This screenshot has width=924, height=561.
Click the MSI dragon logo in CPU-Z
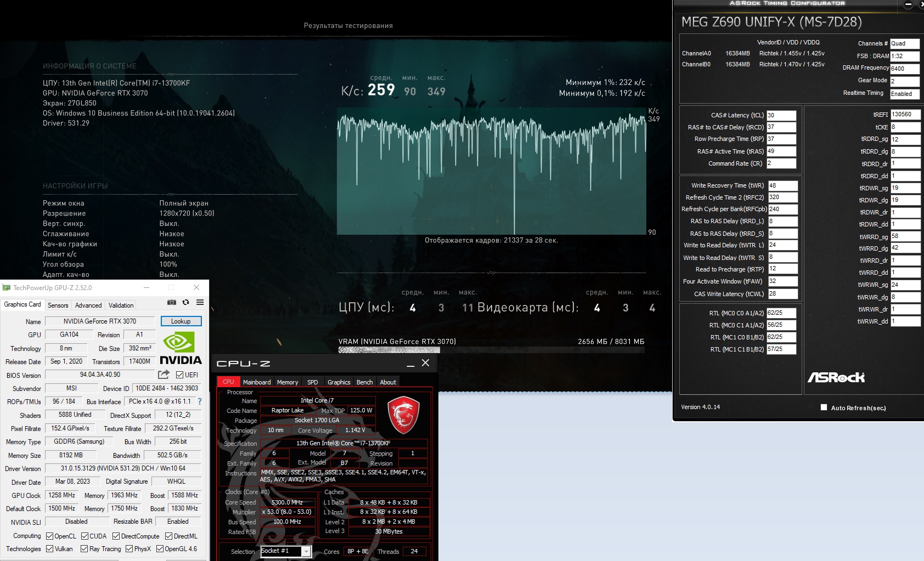(403, 415)
